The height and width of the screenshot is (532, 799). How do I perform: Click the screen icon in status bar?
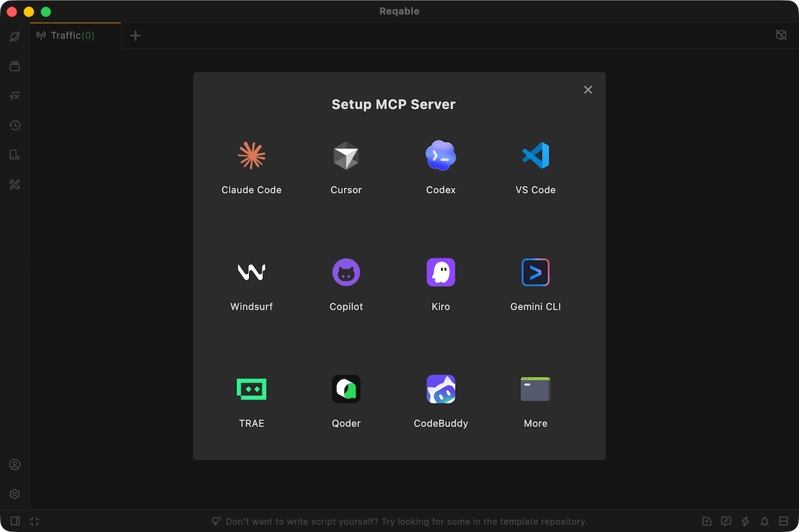(726, 521)
